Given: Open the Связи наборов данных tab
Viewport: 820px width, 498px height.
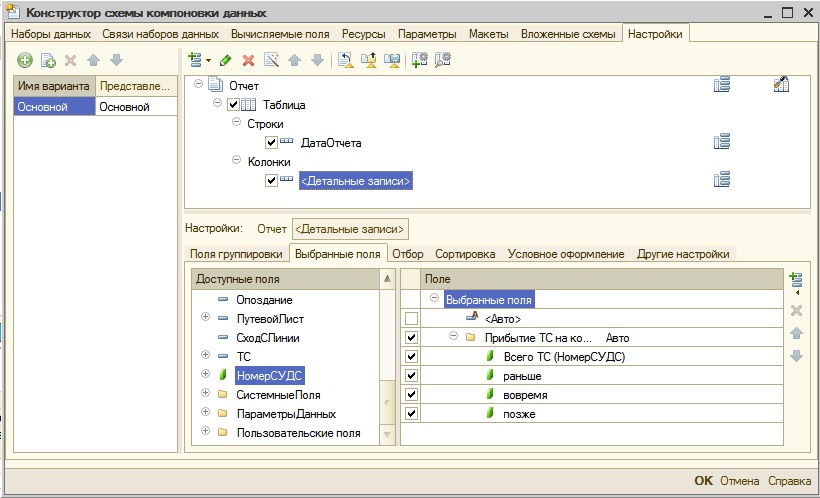Looking at the screenshot, I should pos(161,34).
